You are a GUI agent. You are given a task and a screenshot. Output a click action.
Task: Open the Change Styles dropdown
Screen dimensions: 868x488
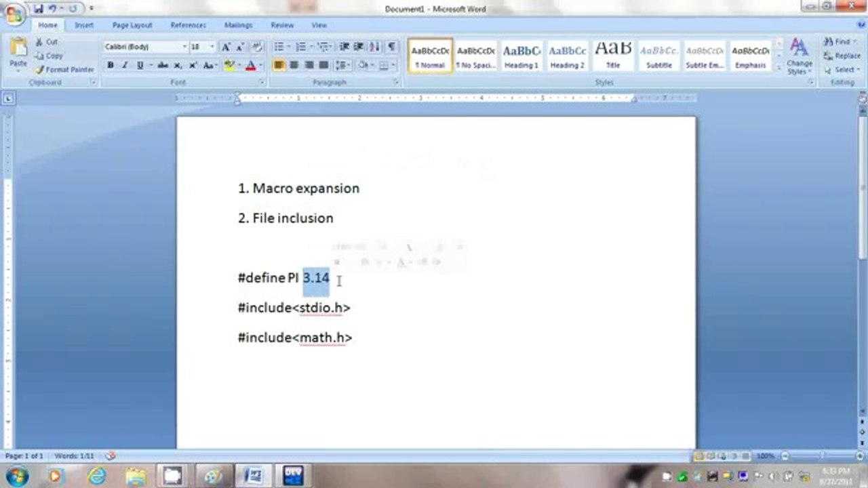coord(799,57)
